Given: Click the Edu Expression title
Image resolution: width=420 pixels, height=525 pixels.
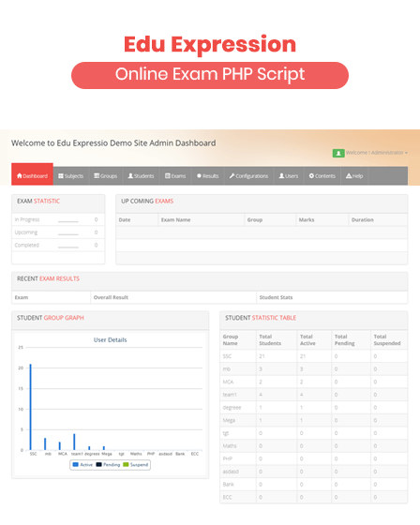Looking at the screenshot, I should (210, 45).
